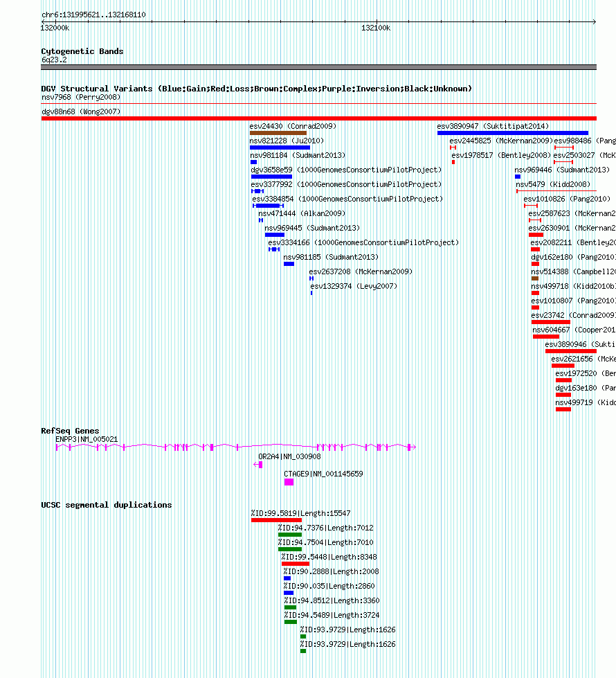This screenshot has height=678, width=616.
Task: Open nsv604667 (Cooper) label
Action: click(x=574, y=330)
